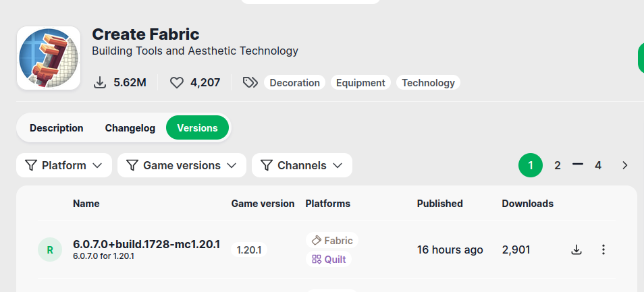The height and width of the screenshot is (292, 644).
Task: Click the tags icon before Decoration
Action: tap(250, 83)
